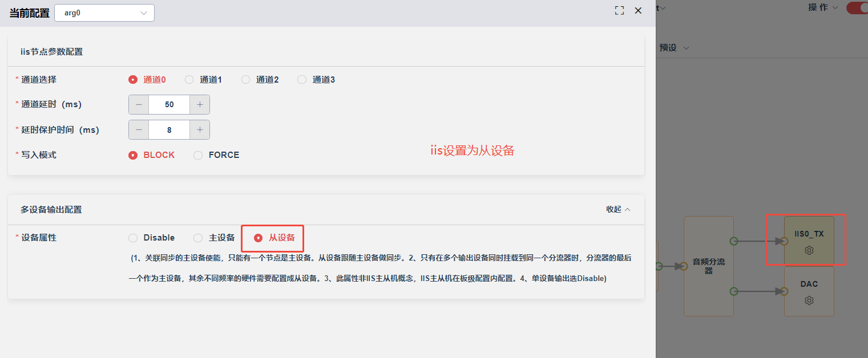Select 通道2 radio button

point(245,80)
